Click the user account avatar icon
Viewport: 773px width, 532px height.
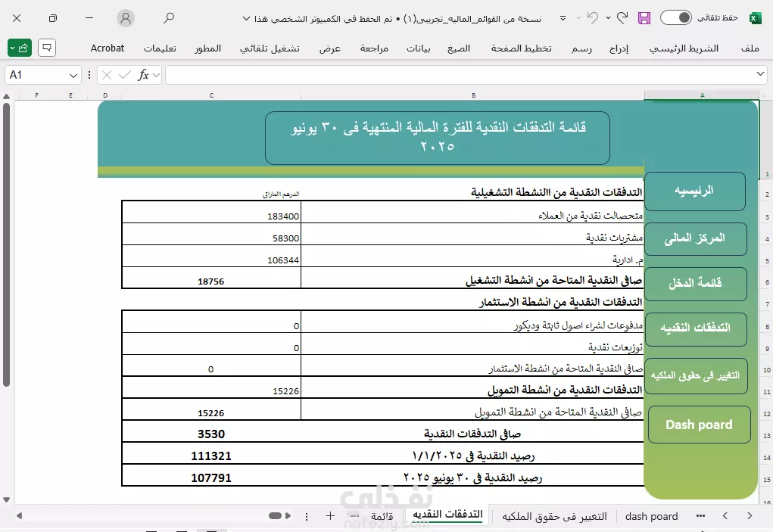pyautogui.click(x=126, y=18)
